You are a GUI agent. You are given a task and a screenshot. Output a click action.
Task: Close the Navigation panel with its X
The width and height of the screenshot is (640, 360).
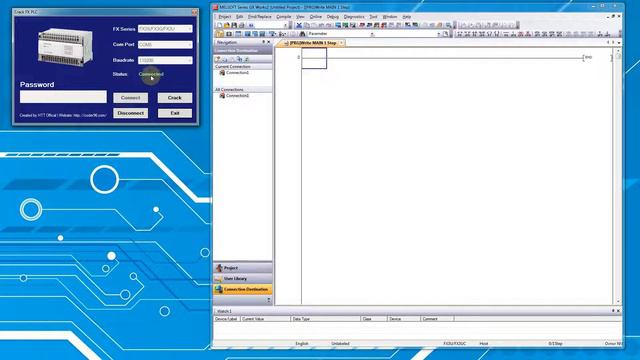click(269, 42)
